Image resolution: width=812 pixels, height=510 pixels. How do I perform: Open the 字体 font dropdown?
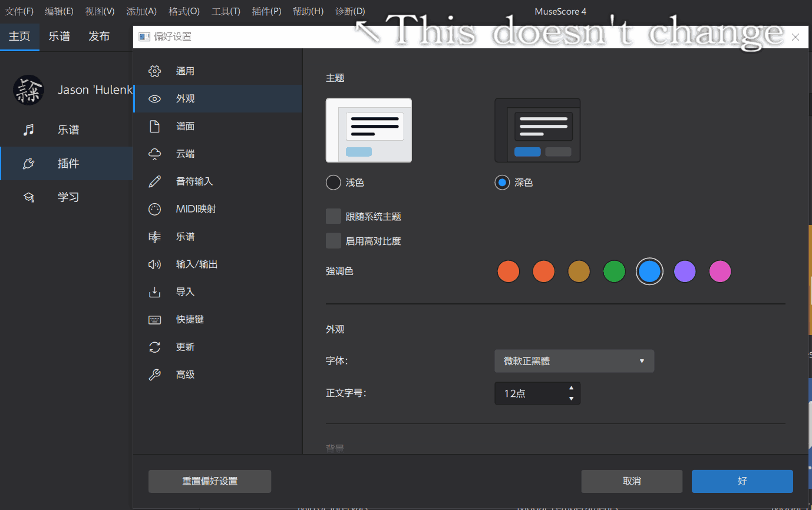tap(574, 361)
